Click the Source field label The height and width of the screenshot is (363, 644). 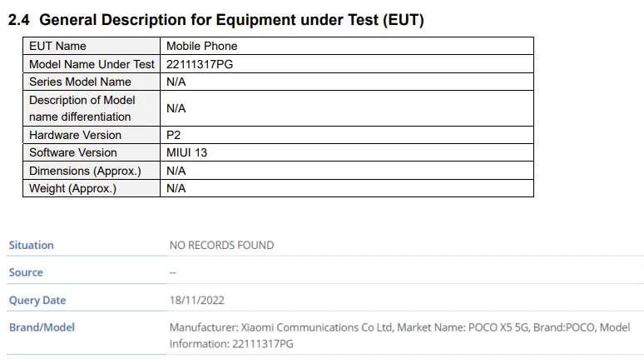[26, 272]
